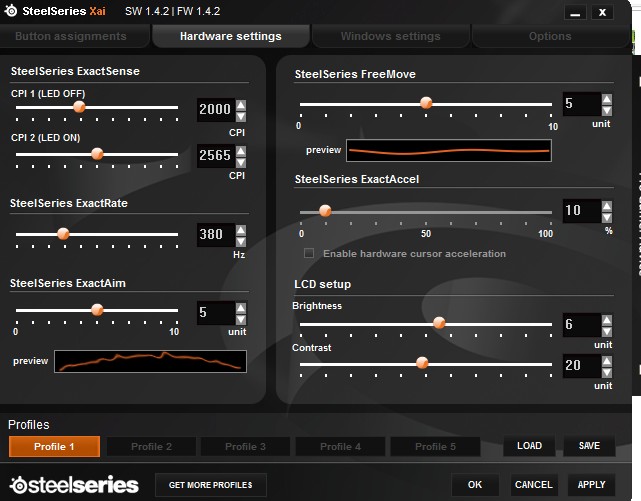This screenshot has height=501, width=641.
Task: Decrease CPI 2 value with down arrow
Action: pyautogui.click(x=241, y=162)
